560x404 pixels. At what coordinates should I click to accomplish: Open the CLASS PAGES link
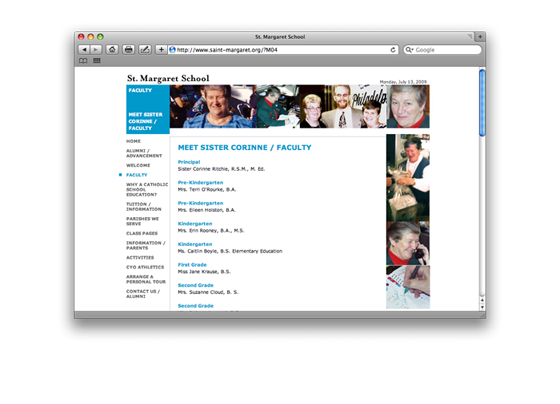142,233
